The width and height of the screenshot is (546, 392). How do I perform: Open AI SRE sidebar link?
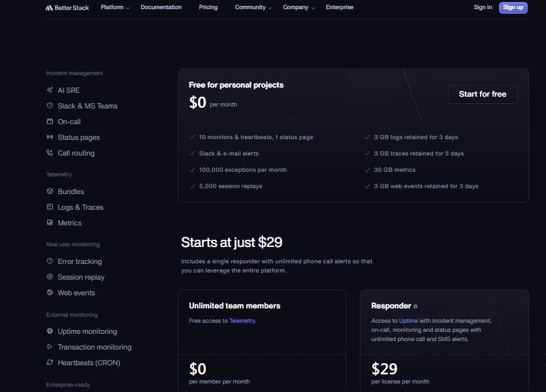coord(69,90)
